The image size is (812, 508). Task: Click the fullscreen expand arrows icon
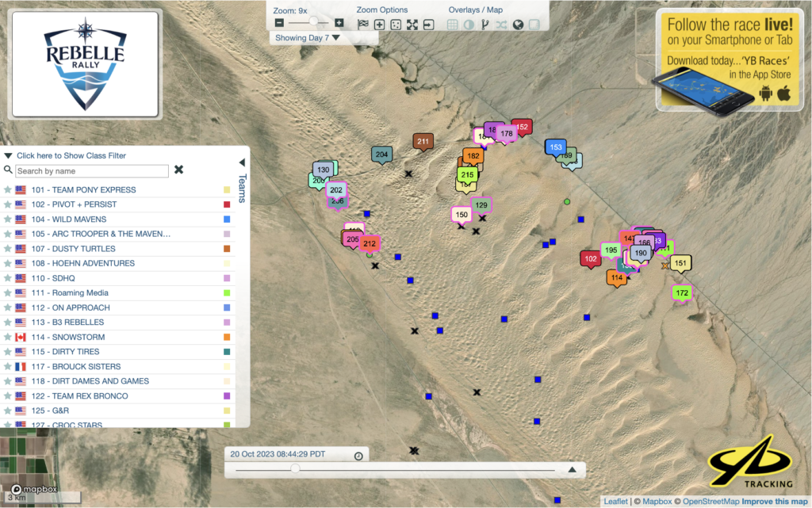coord(412,25)
